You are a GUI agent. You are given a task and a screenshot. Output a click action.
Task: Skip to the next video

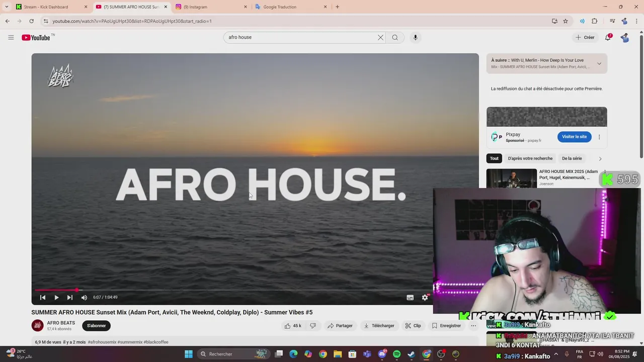point(70,298)
